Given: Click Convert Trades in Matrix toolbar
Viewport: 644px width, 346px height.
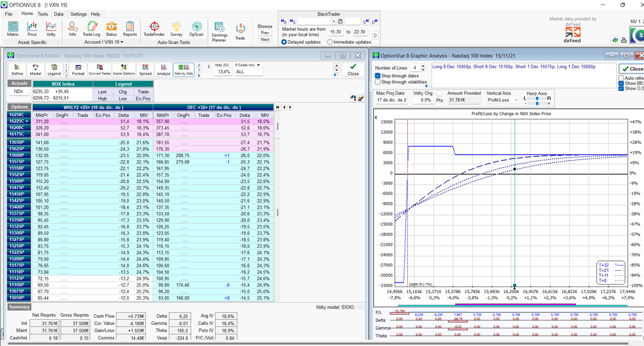Looking at the screenshot, I should tap(100, 69).
